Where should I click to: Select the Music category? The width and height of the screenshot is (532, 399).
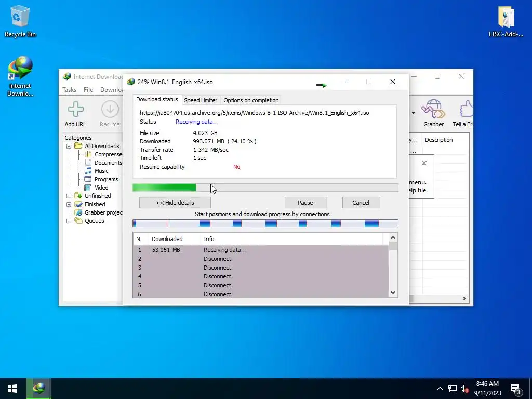(101, 171)
